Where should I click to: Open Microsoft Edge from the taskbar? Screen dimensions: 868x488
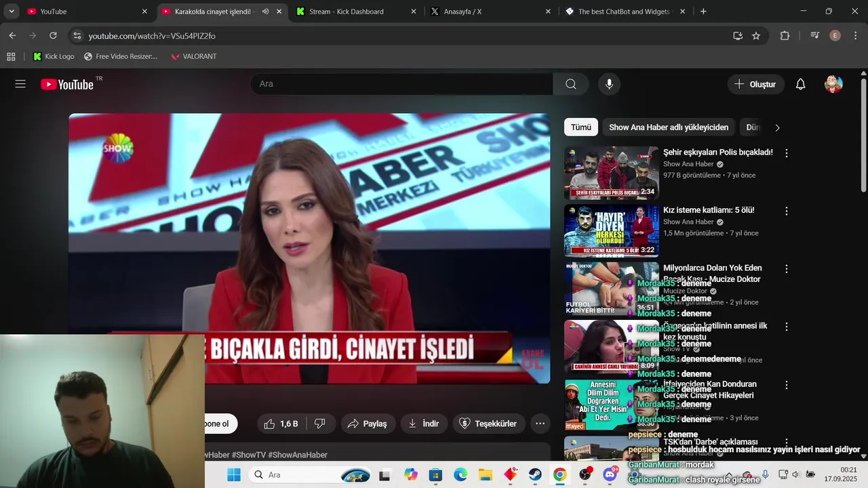pyautogui.click(x=460, y=474)
